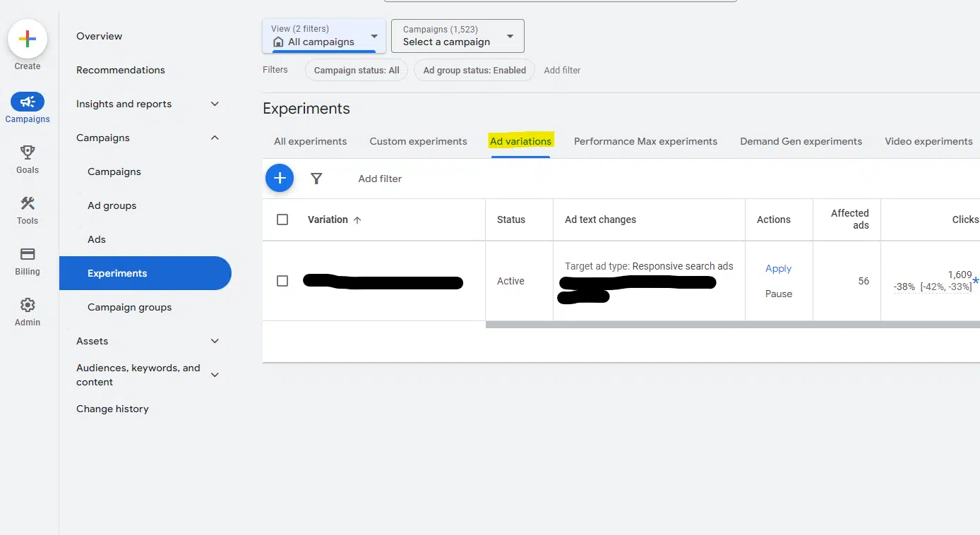
Task: Select the Campaigns sidebar icon
Action: pos(27,101)
